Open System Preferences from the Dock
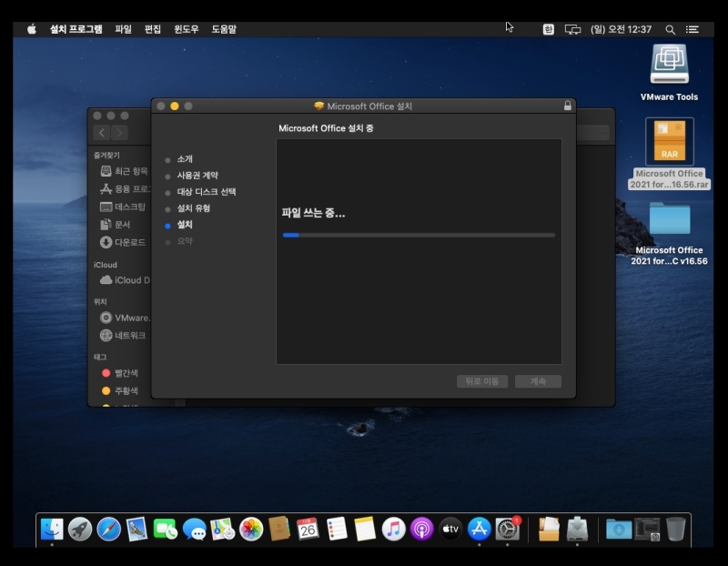The image size is (728, 566). (508, 529)
